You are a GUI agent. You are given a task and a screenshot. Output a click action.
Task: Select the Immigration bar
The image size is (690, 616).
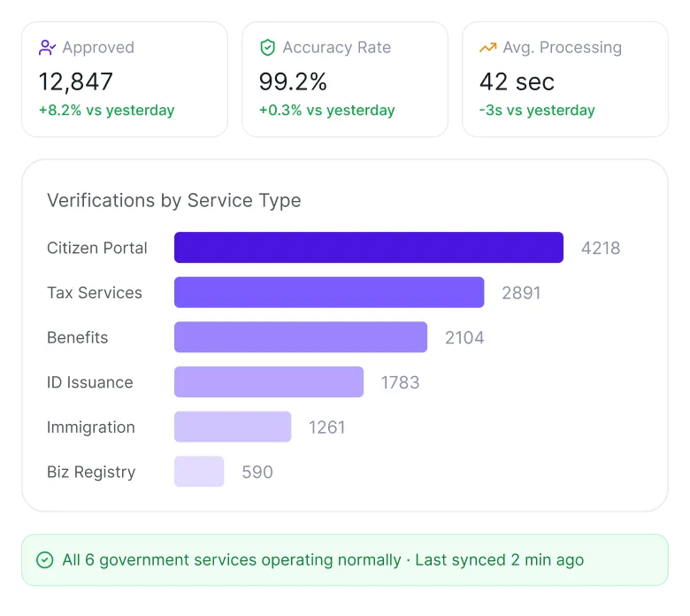click(233, 427)
